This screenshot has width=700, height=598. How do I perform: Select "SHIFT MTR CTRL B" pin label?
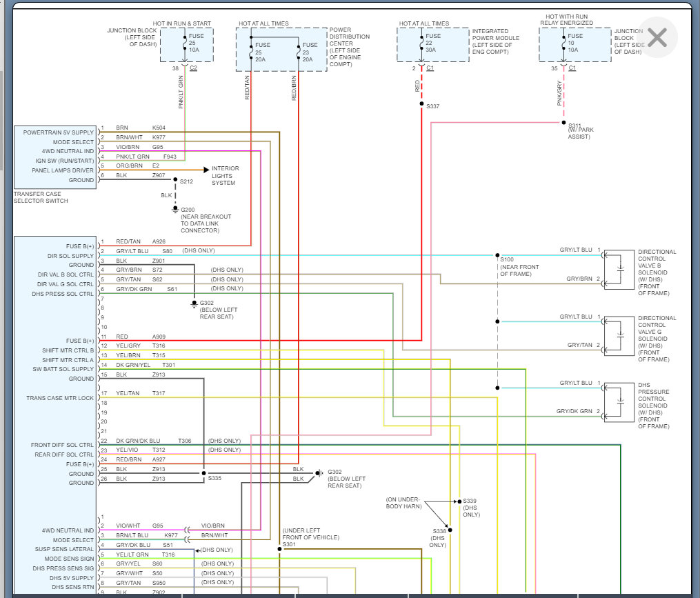pos(68,350)
